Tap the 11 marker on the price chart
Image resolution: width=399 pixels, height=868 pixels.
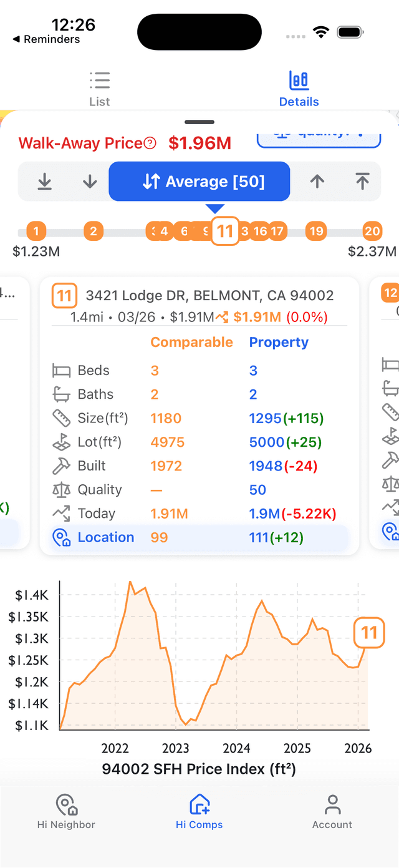pos(369,633)
